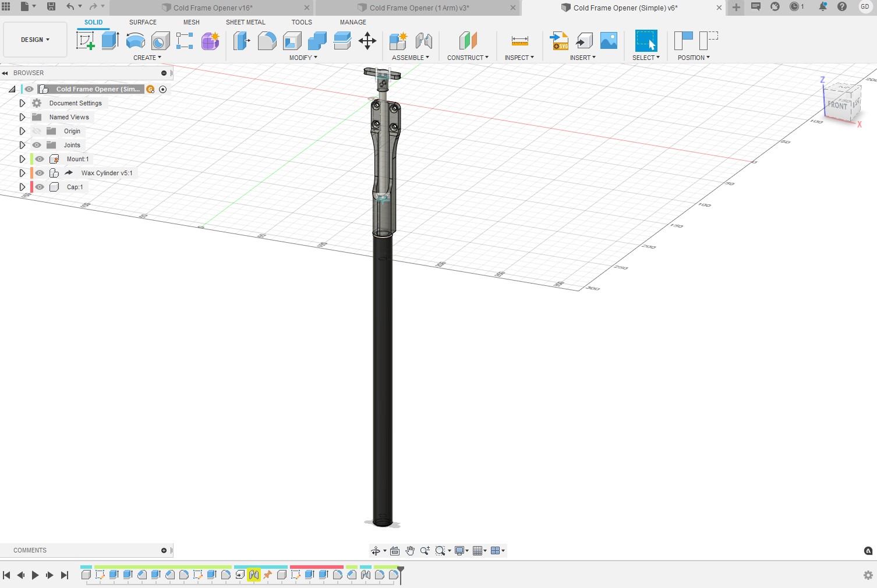This screenshot has height=588, width=877.
Task: Select the Hole tool
Action: tap(160, 41)
